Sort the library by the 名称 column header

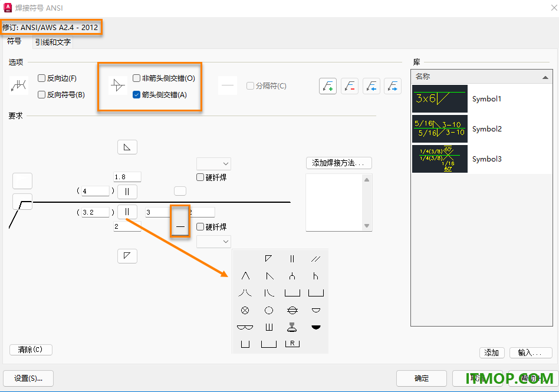click(482, 77)
